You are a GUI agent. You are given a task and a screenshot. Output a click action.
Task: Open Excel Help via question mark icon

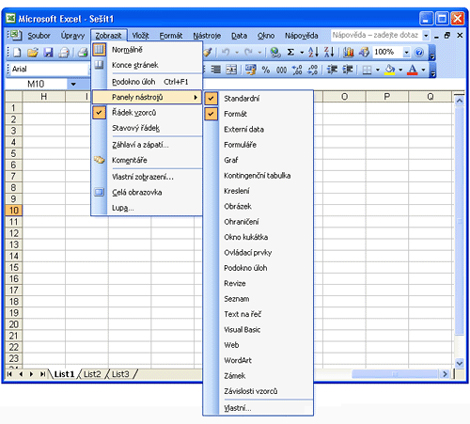(419, 52)
